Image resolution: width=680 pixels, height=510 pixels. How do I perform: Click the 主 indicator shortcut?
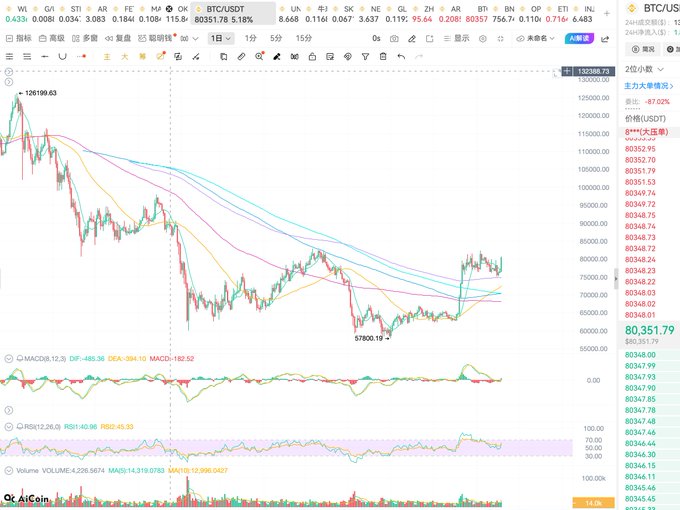point(107,56)
